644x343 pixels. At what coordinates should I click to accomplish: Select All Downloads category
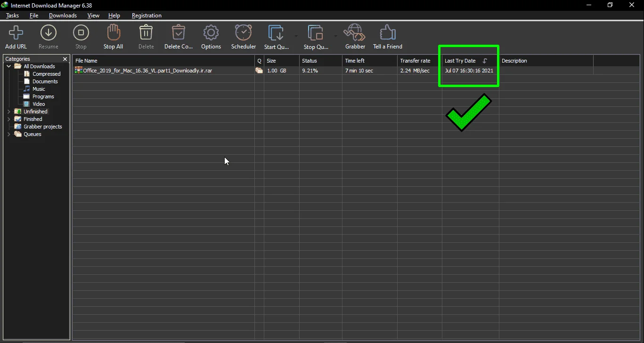tap(39, 66)
